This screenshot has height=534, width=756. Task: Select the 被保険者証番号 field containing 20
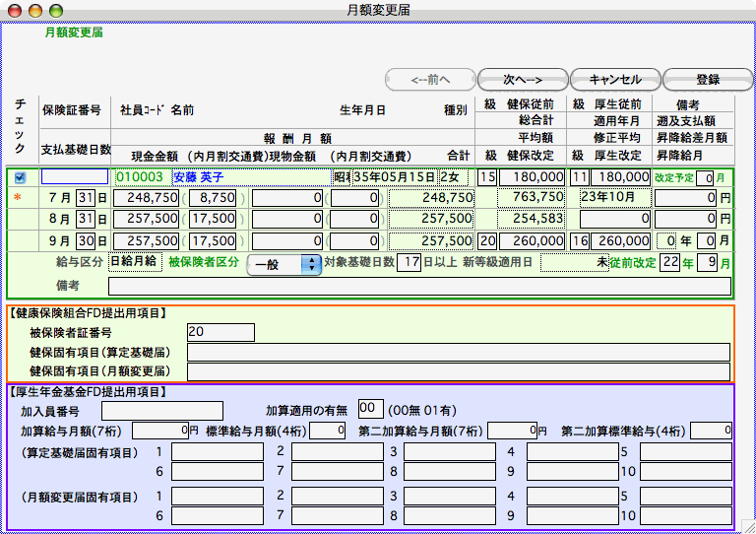tap(220, 333)
